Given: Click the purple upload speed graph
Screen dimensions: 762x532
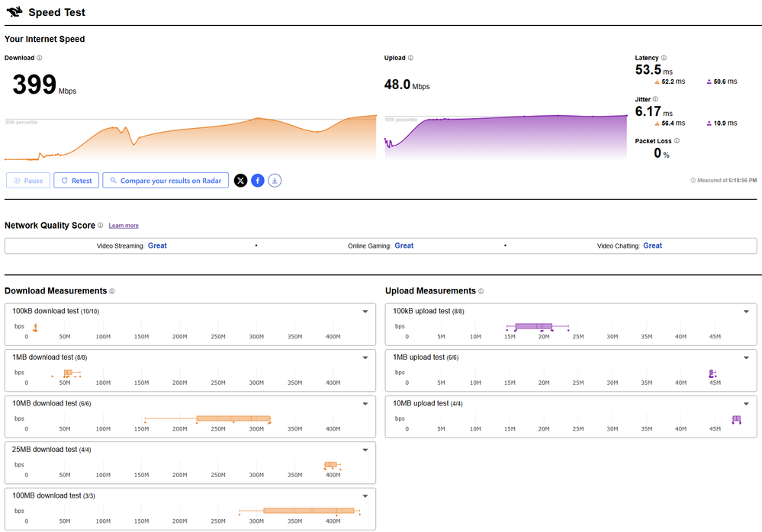Looking at the screenshot, I should click(506, 138).
